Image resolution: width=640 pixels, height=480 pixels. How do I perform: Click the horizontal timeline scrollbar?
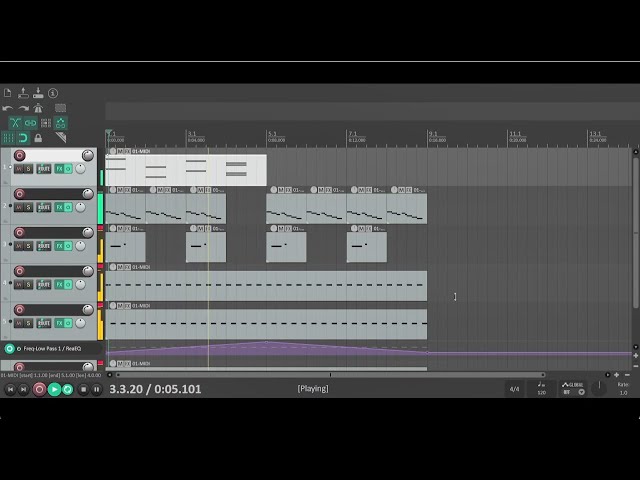330,375
